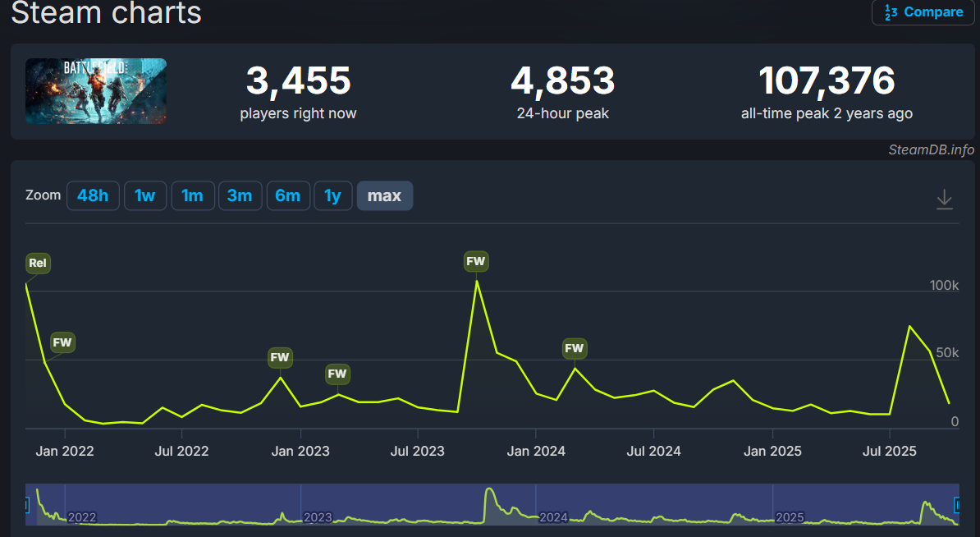Viewport: 980px width, 537px height.
Task: Set zoom to 48h
Action: click(93, 195)
